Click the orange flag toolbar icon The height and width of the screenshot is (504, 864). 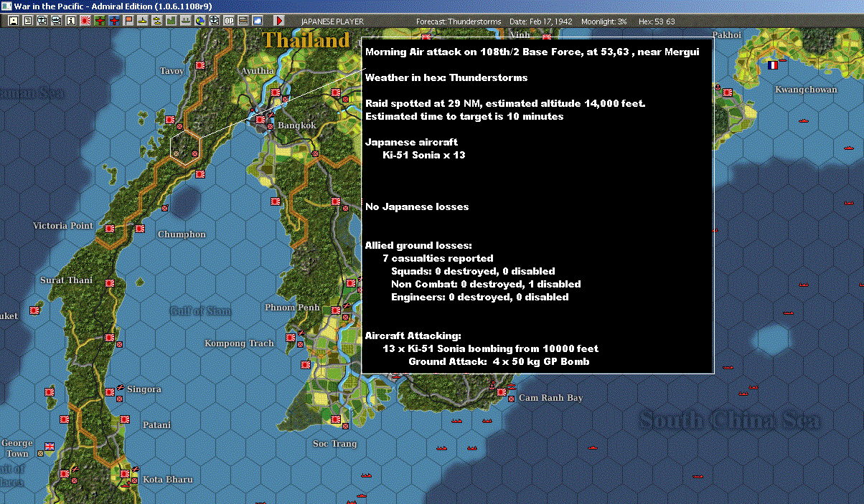tap(128, 21)
